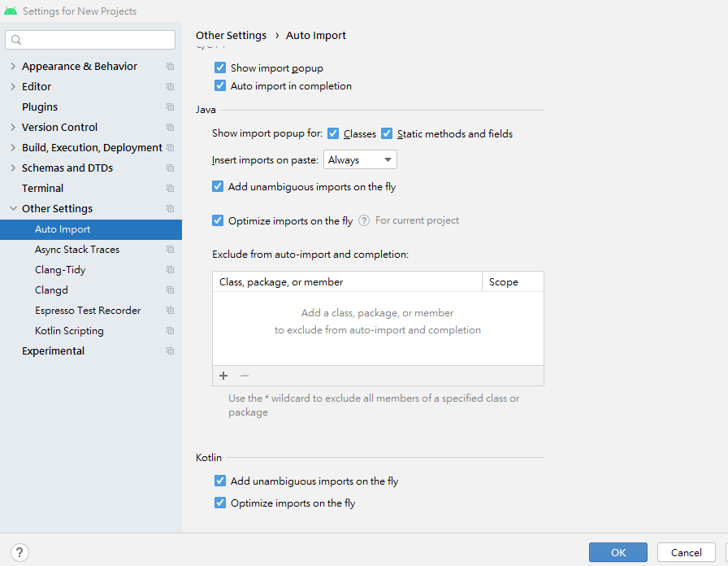Click the project-level icon beside Terminal
The image size is (728, 566).
point(170,189)
